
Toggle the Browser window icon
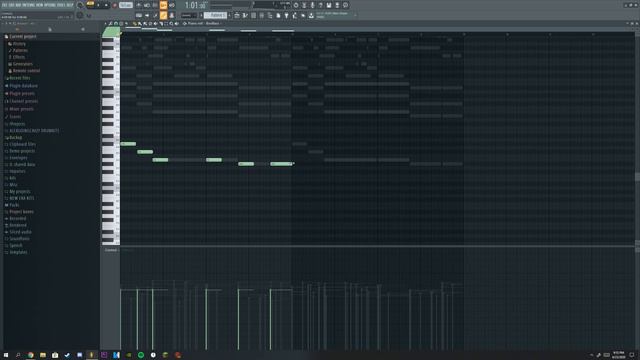pyautogui.click(x=270, y=15)
